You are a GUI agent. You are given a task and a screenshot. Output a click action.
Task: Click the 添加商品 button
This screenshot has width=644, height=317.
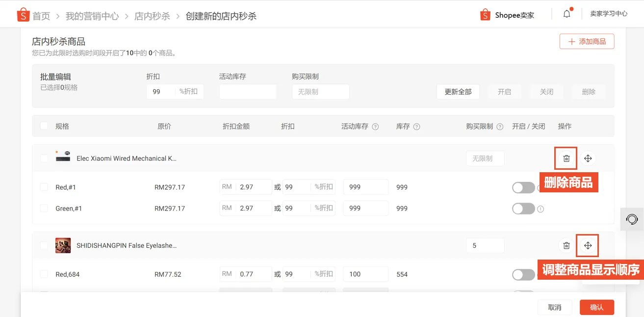(x=587, y=41)
